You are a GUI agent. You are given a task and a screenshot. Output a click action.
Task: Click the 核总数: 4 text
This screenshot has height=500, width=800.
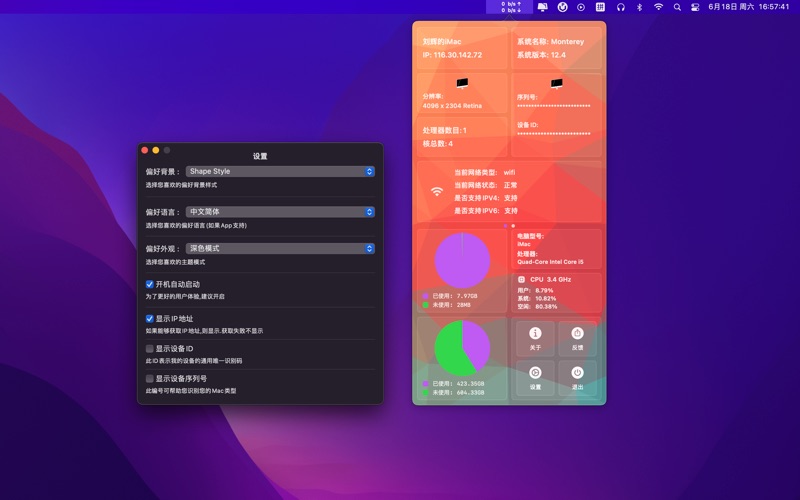[437, 144]
